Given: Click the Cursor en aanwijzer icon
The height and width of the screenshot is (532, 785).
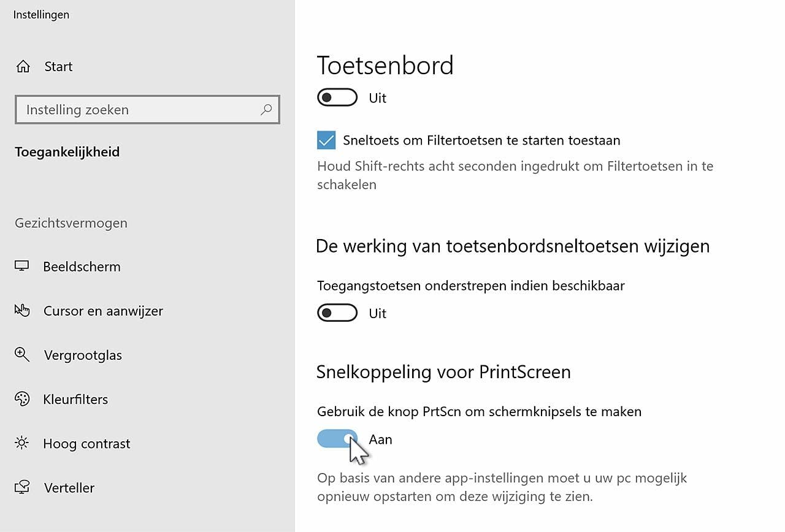Looking at the screenshot, I should pyautogui.click(x=22, y=311).
